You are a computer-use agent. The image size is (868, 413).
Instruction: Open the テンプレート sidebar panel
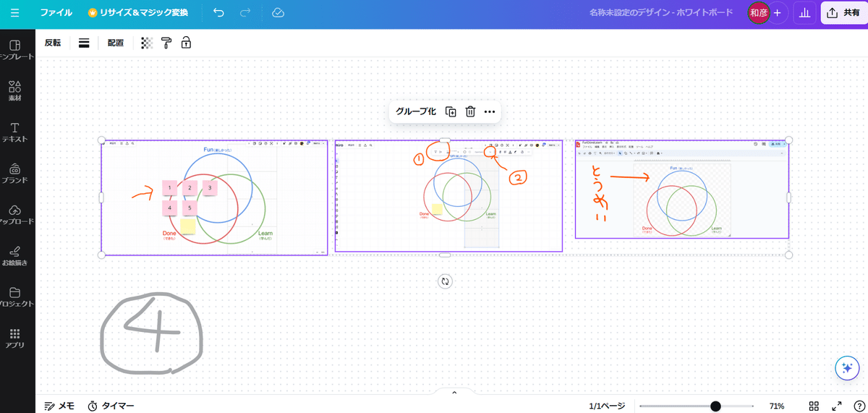tap(15, 51)
